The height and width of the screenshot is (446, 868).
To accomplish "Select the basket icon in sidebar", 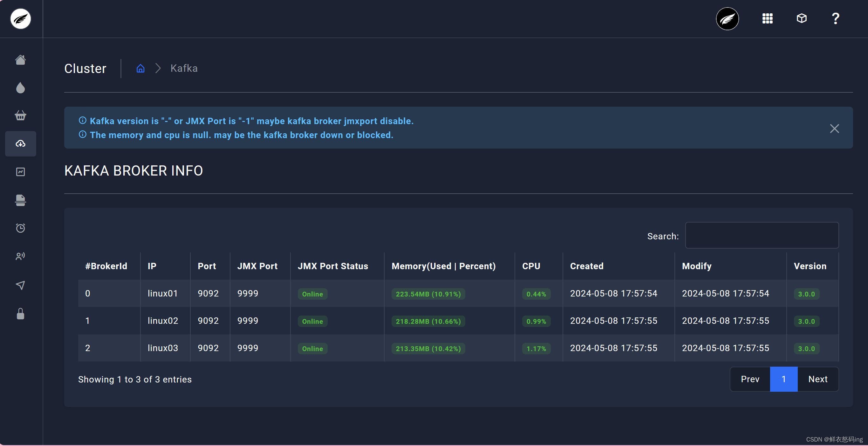I will [x=21, y=116].
